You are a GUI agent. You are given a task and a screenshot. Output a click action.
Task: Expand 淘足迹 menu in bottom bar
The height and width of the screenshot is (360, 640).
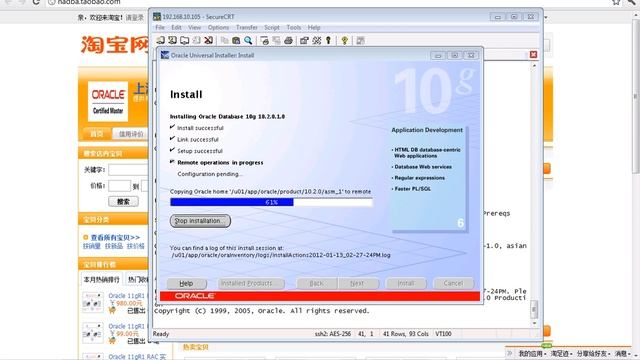pyautogui.click(x=561, y=353)
